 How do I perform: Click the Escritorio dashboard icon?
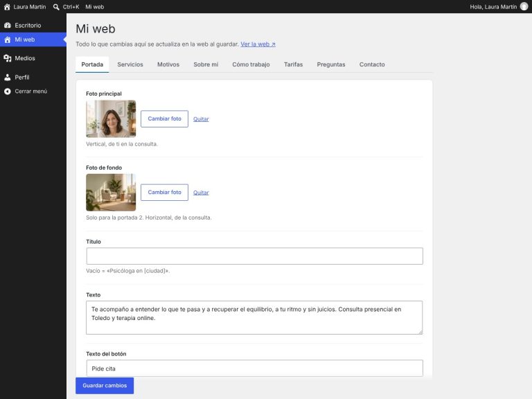click(8, 25)
